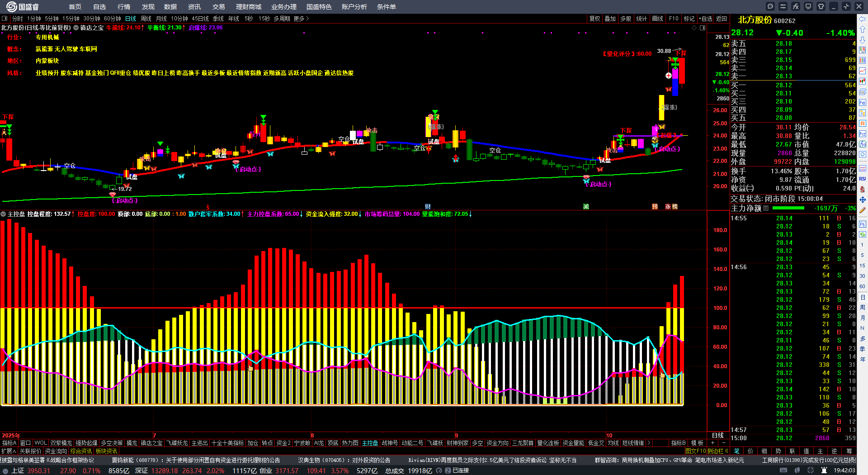Select the 月线 timeframe
Image resolution: width=868 pixels, height=475 pixels.
(161, 19)
